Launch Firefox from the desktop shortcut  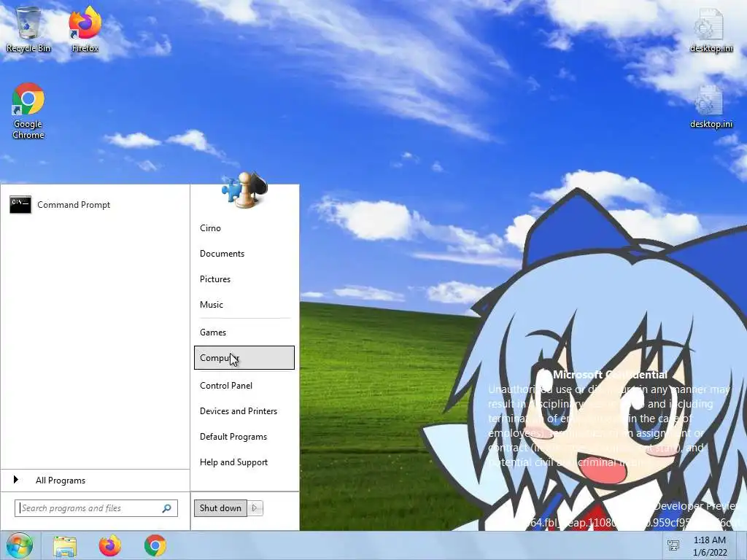pos(85,28)
